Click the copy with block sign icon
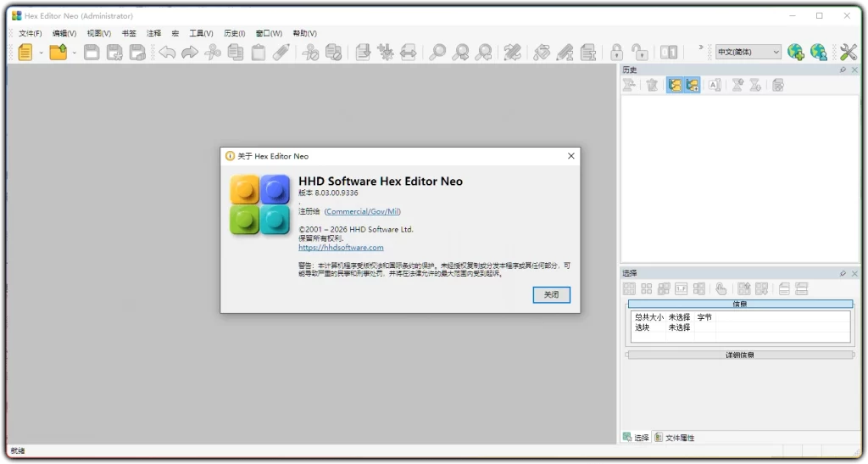This screenshot has height=464, width=868. [x=333, y=52]
